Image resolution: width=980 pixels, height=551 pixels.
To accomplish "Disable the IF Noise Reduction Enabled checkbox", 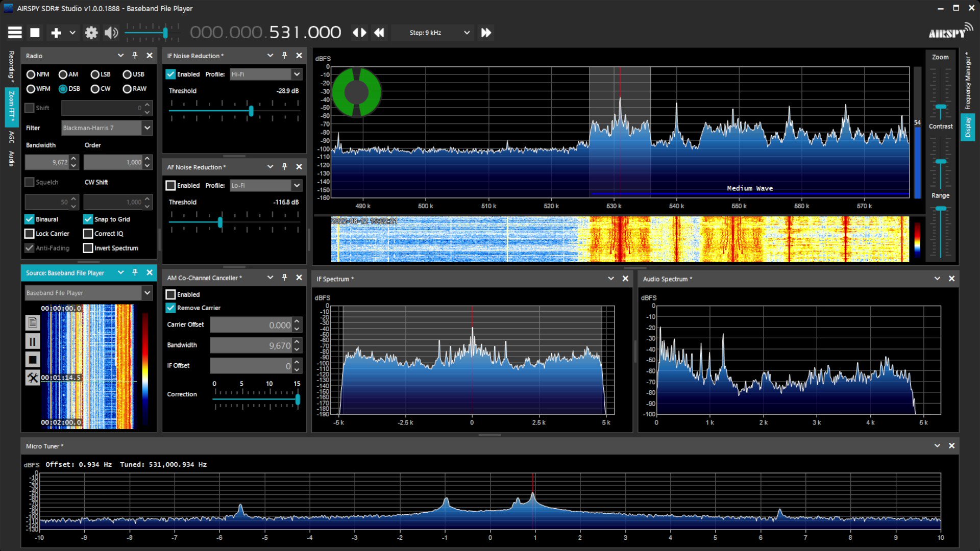I will pos(171,74).
